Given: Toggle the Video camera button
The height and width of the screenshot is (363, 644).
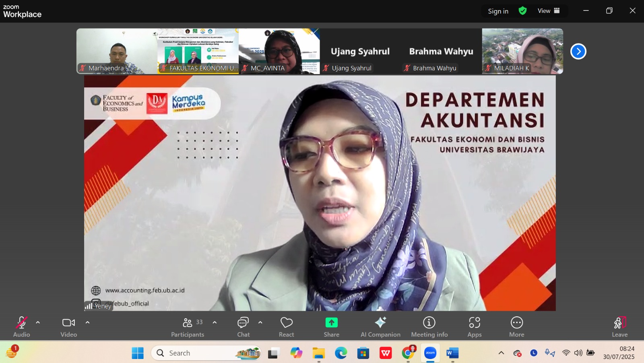Looking at the screenshot, I should click(x=68, y=326).
